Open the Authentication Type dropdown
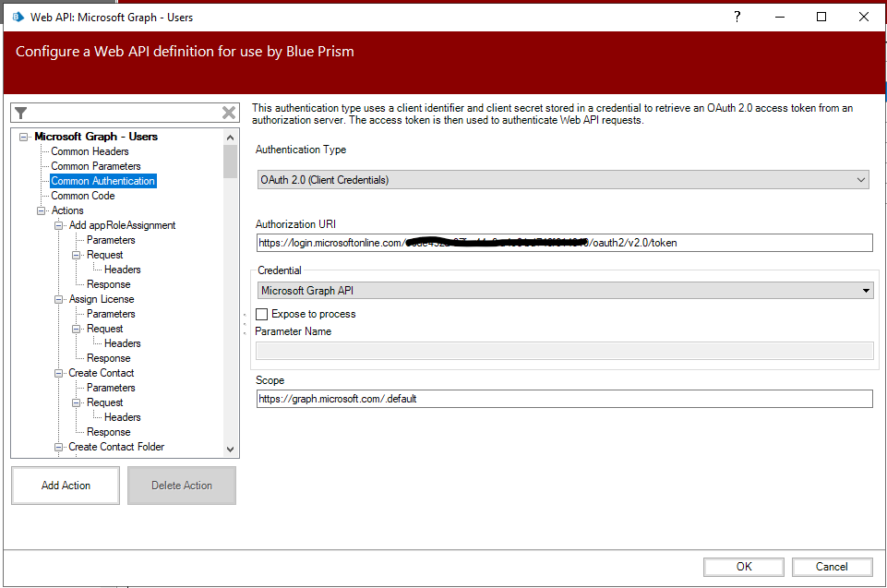This screenshot has width=887, height=588. [562, 180]
